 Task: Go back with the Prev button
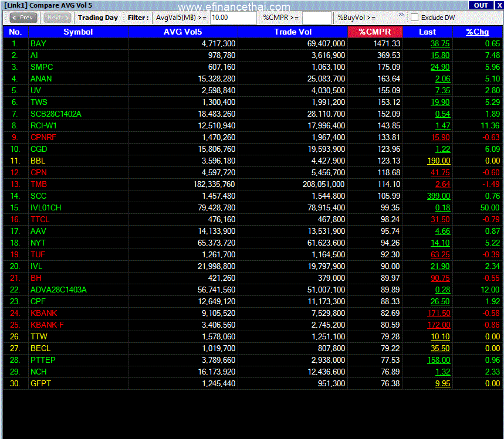coord(23,18)
